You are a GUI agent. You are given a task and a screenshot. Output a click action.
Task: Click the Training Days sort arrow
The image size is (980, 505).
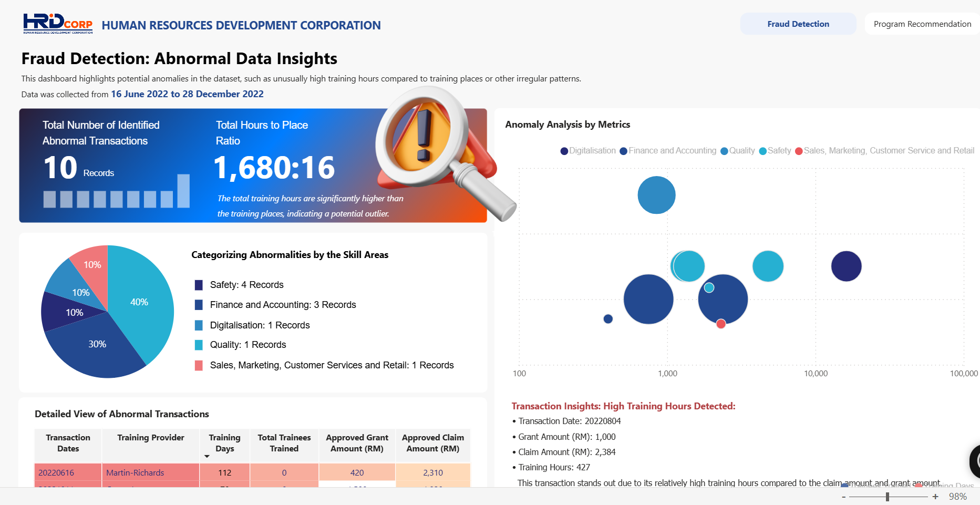tap(207, 456)
